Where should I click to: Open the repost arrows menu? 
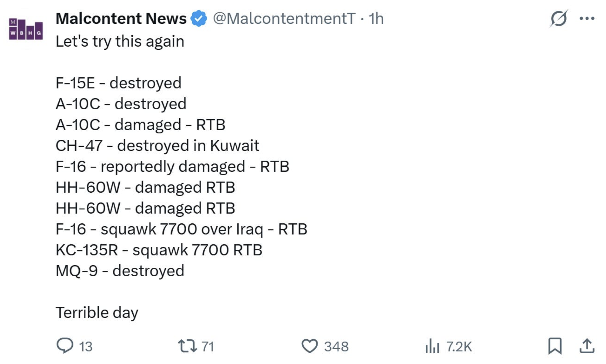[187, 346]
